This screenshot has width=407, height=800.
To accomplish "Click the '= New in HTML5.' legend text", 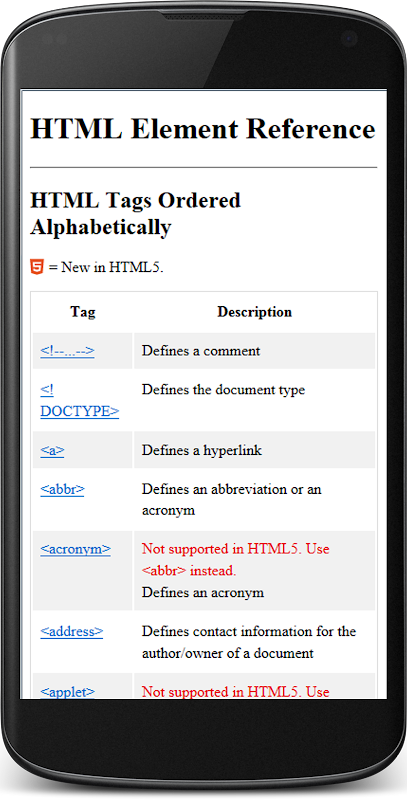I will click(x=106, y=267).
